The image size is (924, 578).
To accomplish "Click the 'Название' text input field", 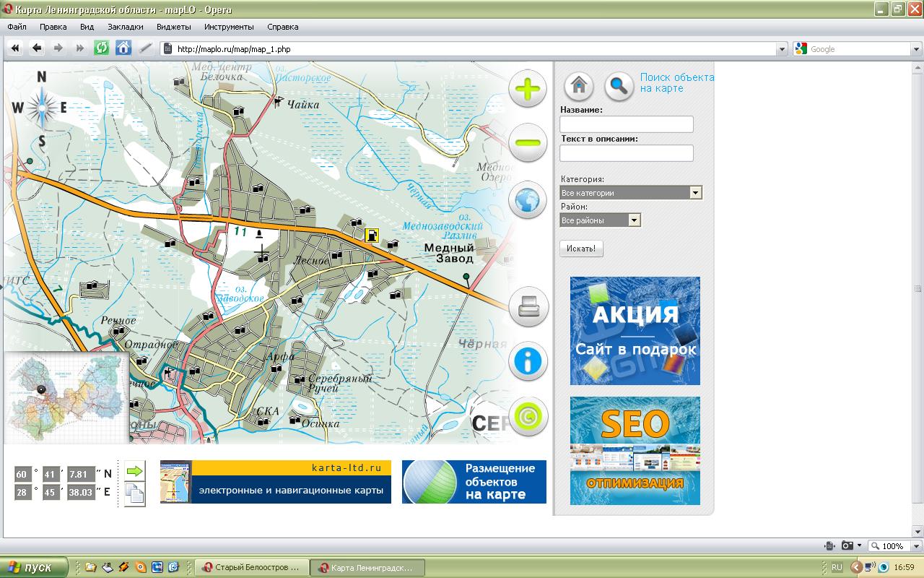I will 626,124.
